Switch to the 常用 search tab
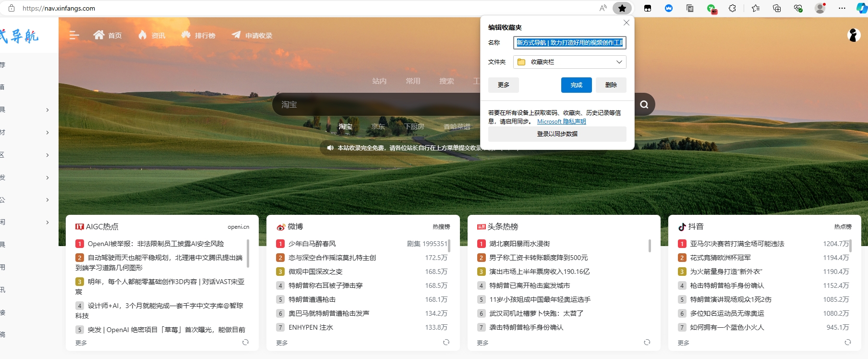The height and width of the screenshot is (359, 868). [413, 81]
